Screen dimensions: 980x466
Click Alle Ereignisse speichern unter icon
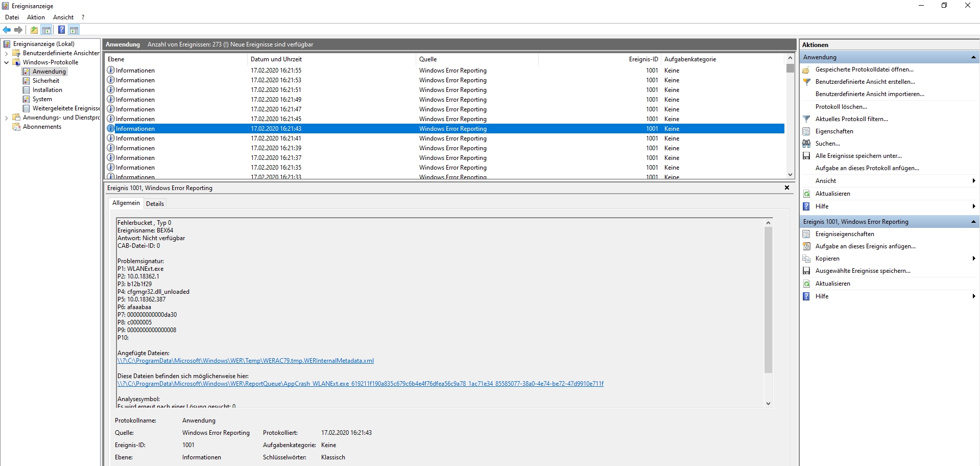(806, 156)
